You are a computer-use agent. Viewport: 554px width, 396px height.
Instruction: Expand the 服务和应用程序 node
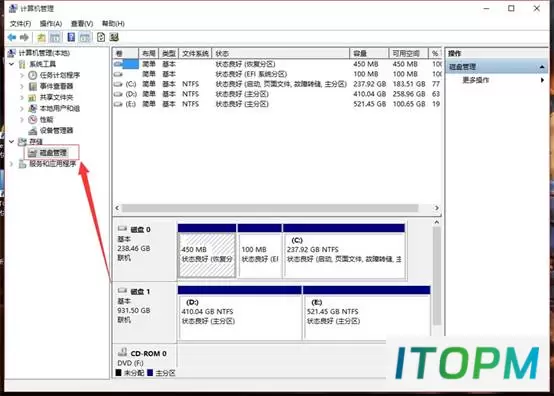tap(12, 164)
